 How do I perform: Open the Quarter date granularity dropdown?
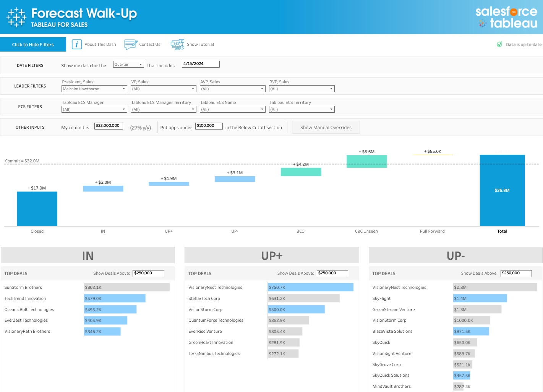(x=128, y=64)
